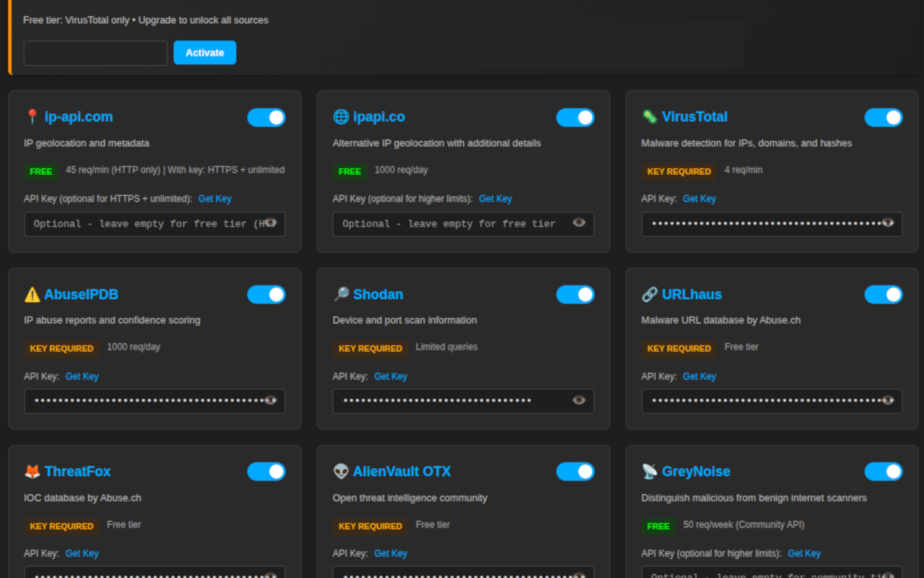Toggle the Shodan source off

tap(575, 295)
